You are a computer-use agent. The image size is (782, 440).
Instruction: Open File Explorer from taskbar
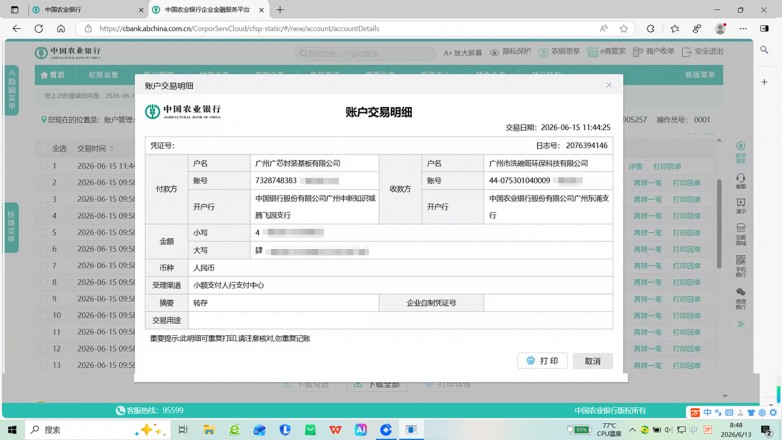pos(209,430)
